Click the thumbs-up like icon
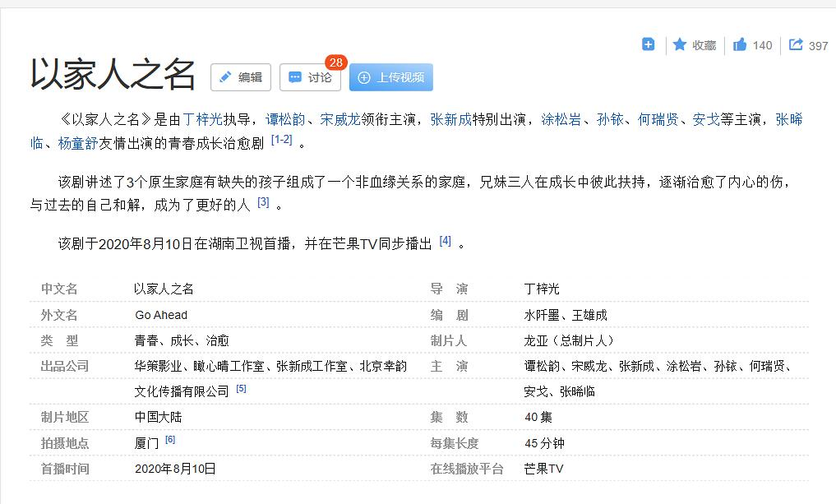Image resolution: width=836 pixels, height=504 pixels. pos(740,44)
